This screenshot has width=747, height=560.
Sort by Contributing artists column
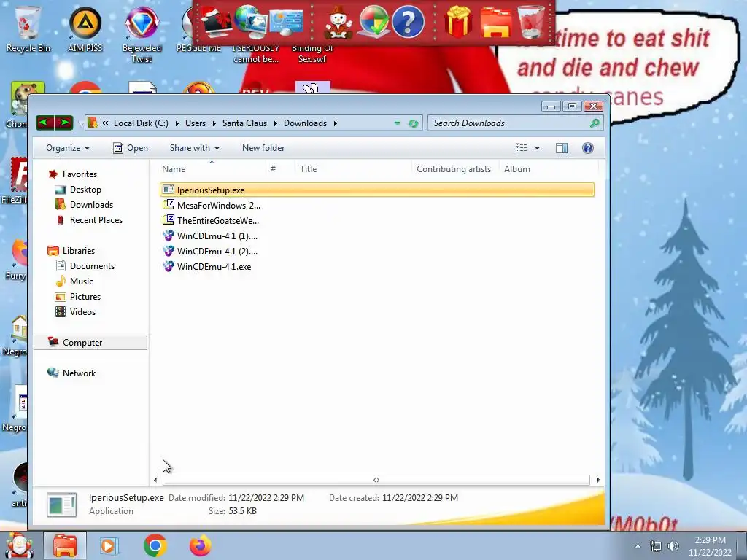pos(454,169)
